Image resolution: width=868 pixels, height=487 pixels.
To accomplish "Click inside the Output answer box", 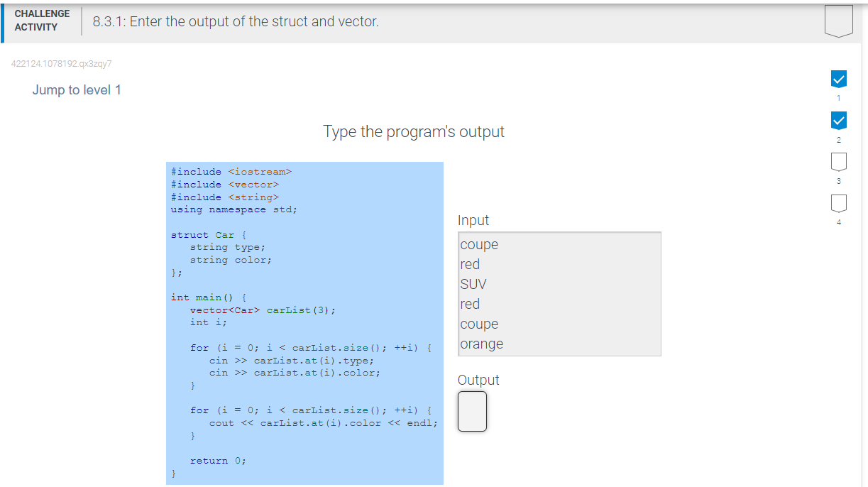I will click(472, 411).
